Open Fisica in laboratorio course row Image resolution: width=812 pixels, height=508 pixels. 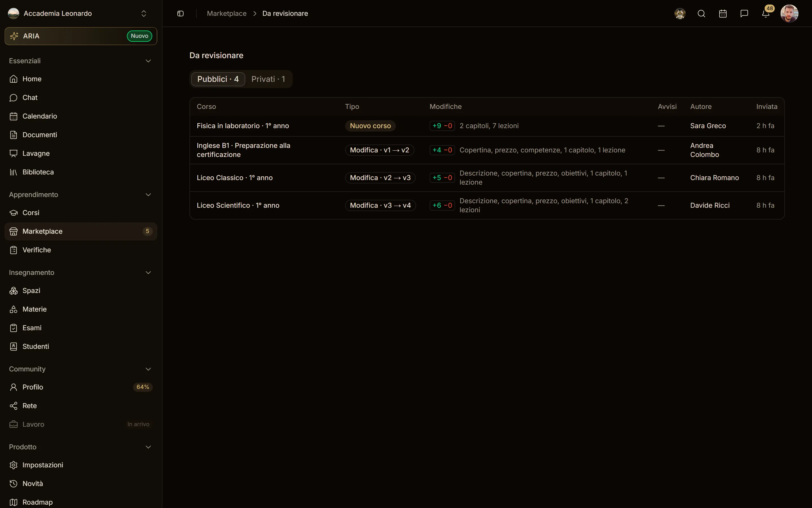click(487, 126)
